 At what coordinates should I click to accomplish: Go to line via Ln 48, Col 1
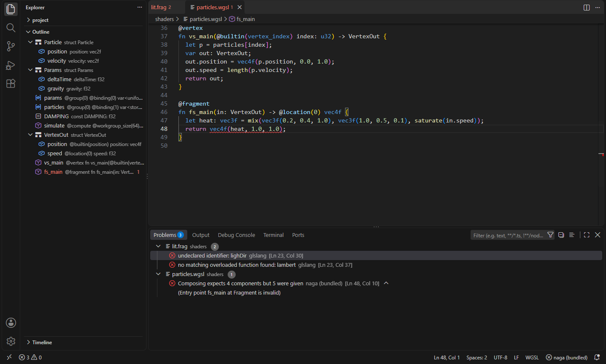447,357
